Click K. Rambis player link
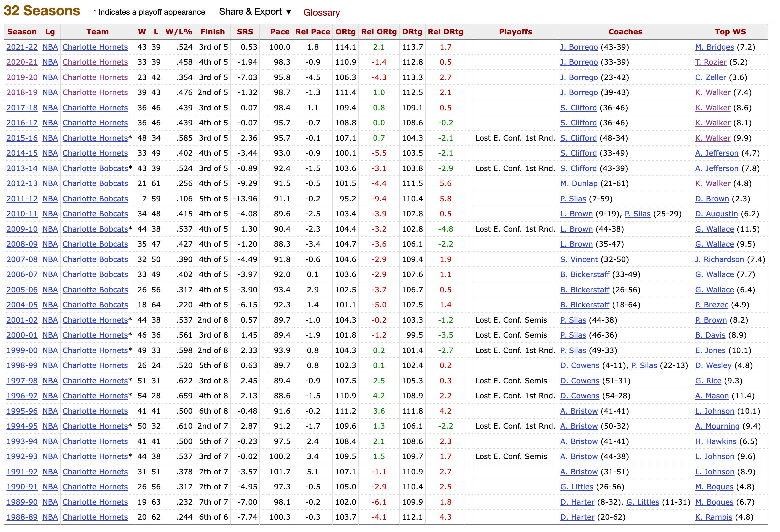Viewport: 780px width, 532px height. coord(713,517)
